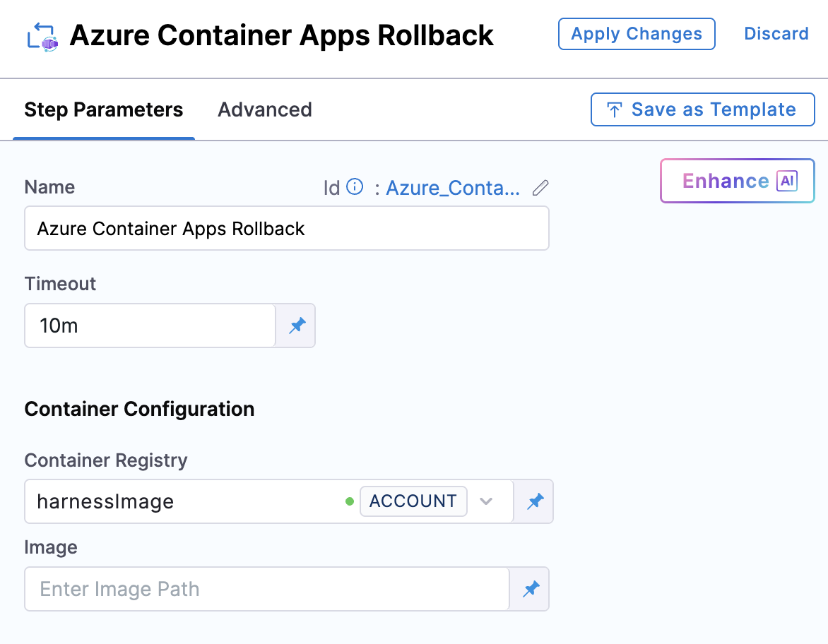Click the info icon next to Id
Viewport: 828px width, 644px height.
pos(355,187)
